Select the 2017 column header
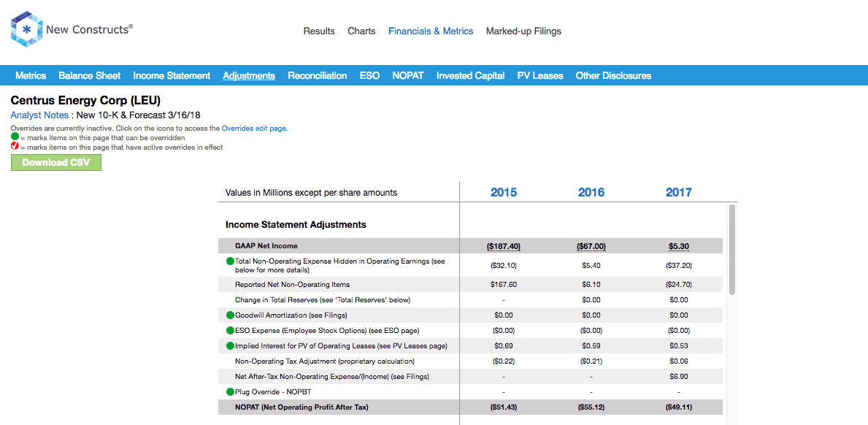The image size is (868, 425). [679, 193]
